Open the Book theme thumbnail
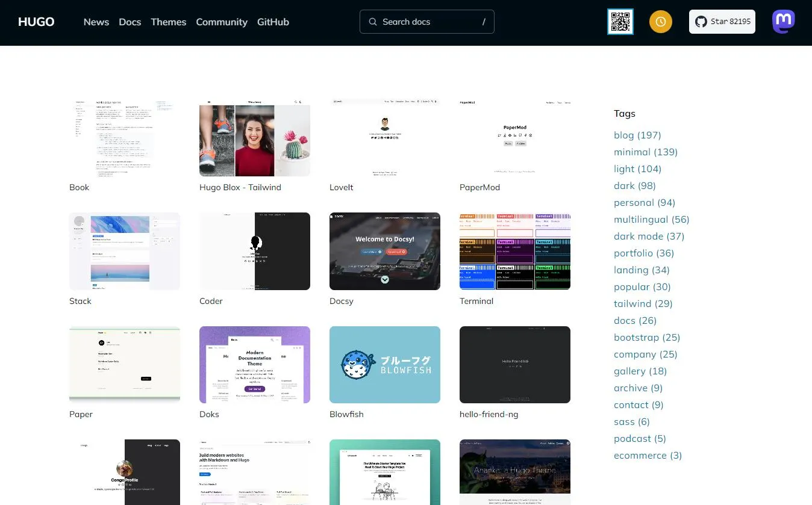This screenshot has height=505, width=812. click(x=125, y=137)
